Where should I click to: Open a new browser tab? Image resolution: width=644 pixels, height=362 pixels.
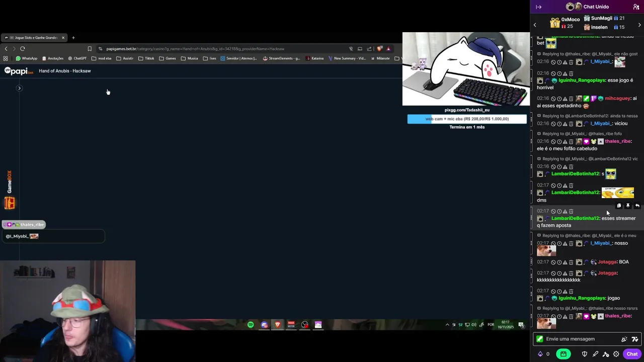73,38
